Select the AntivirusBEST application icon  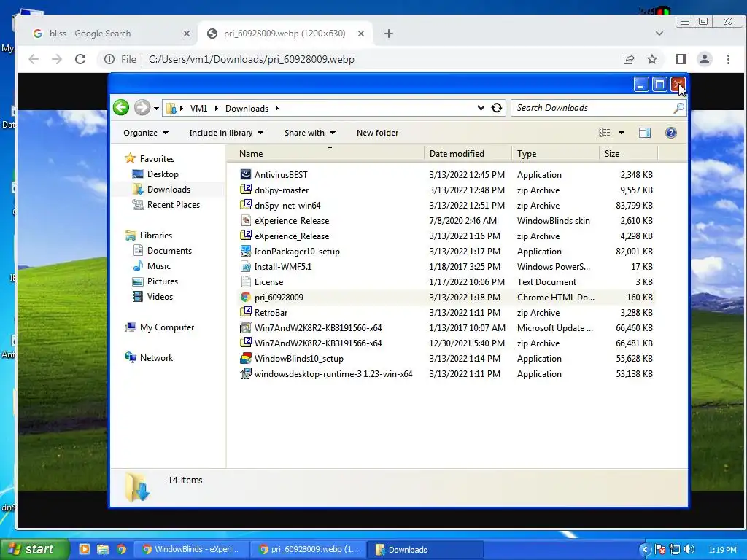tap(245, 174)
